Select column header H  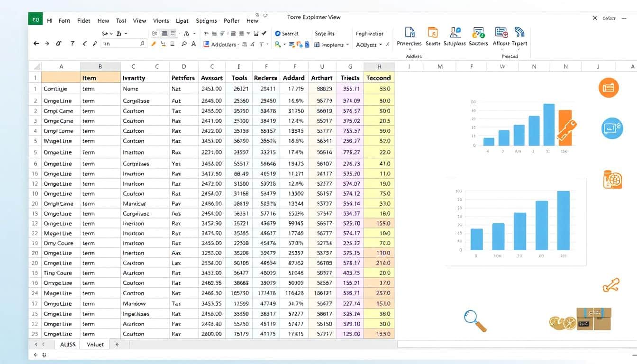(x=379, y=67)
